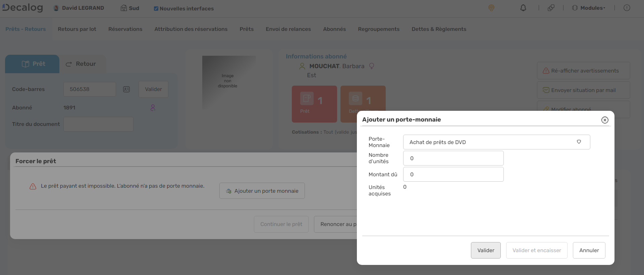Go to Dettes & Règlements
Screen dimensions: 644x275
pyautogui.click(x=439, y=29)
